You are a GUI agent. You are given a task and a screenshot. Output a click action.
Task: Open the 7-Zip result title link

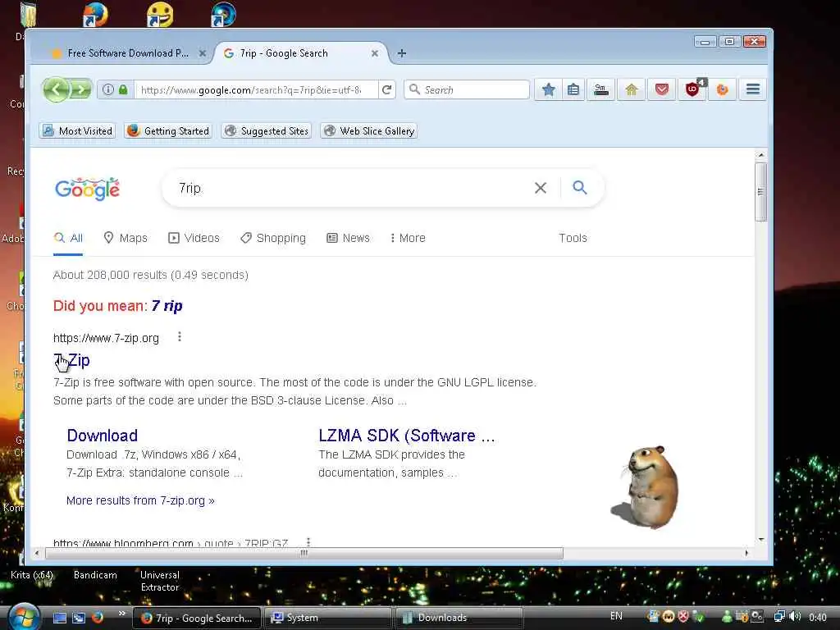72,361
